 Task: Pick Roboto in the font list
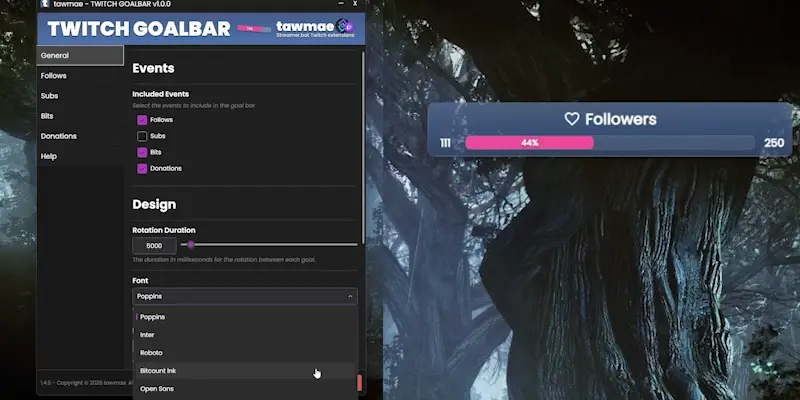245,353
